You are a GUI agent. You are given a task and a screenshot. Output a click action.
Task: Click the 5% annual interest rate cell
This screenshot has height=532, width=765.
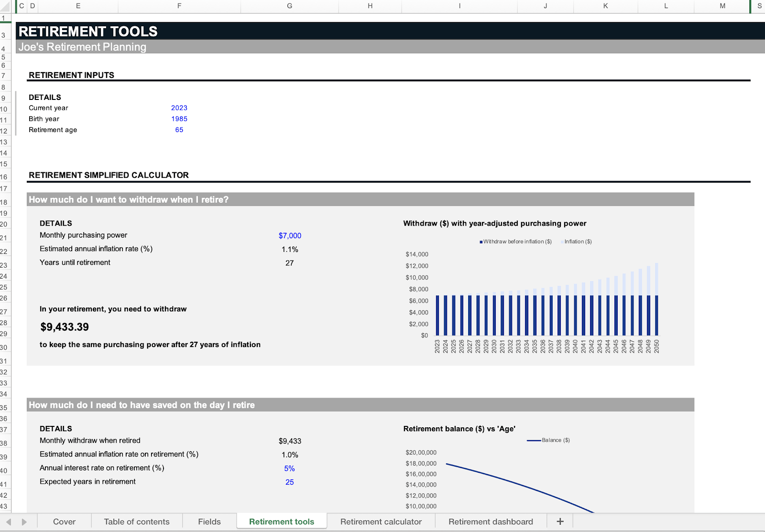click(289, 468)
